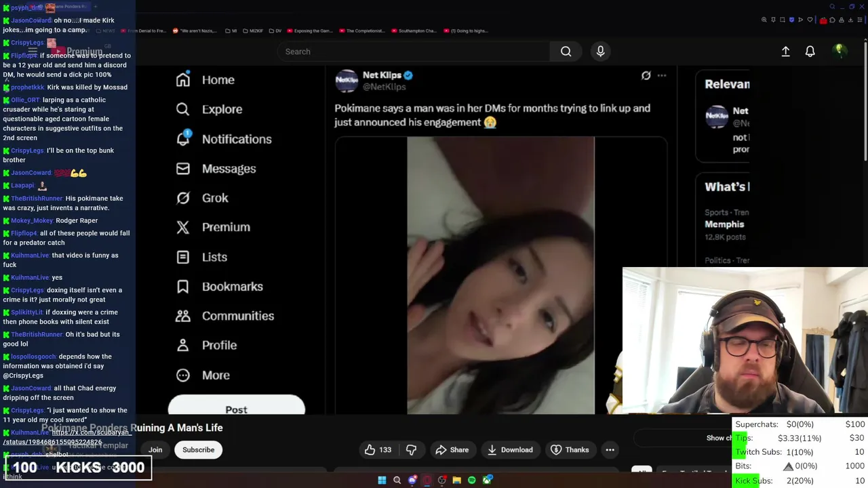Open the YouTube account avatar menu
This screenshot has width=868, height=488.
point(840,51)
